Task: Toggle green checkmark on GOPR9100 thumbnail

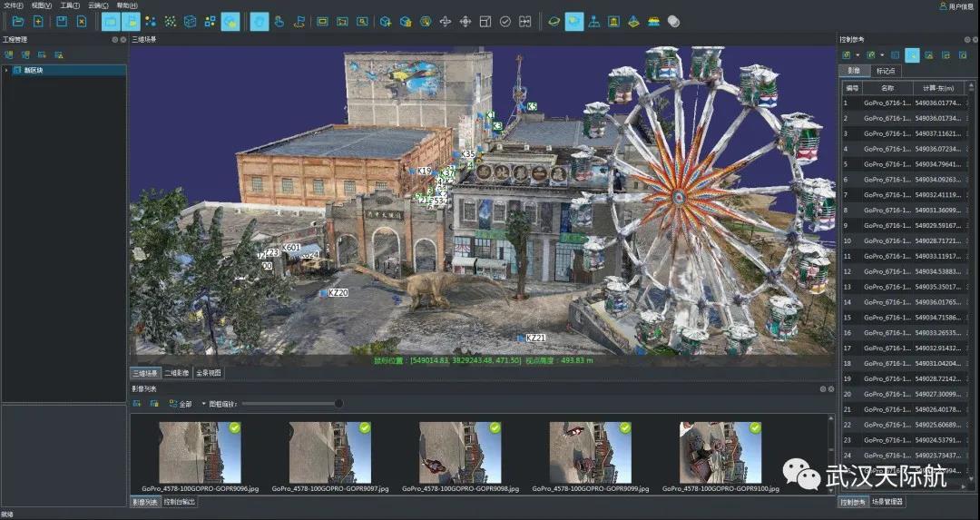Action: pos(756,427)
